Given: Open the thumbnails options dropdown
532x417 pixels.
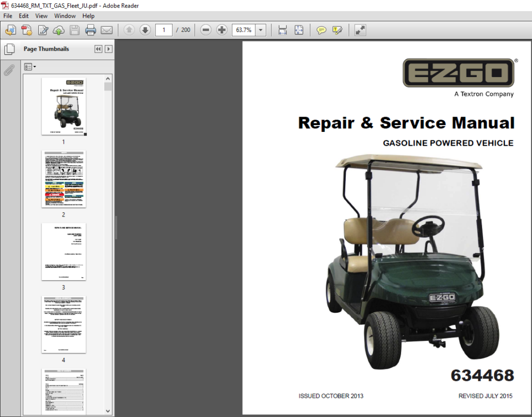Looking at the screenshot, I should (30, 67).
